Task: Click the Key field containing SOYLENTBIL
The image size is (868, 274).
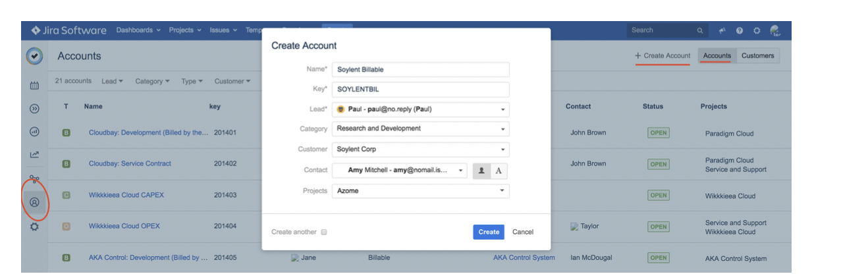Action: coord(420,90)
